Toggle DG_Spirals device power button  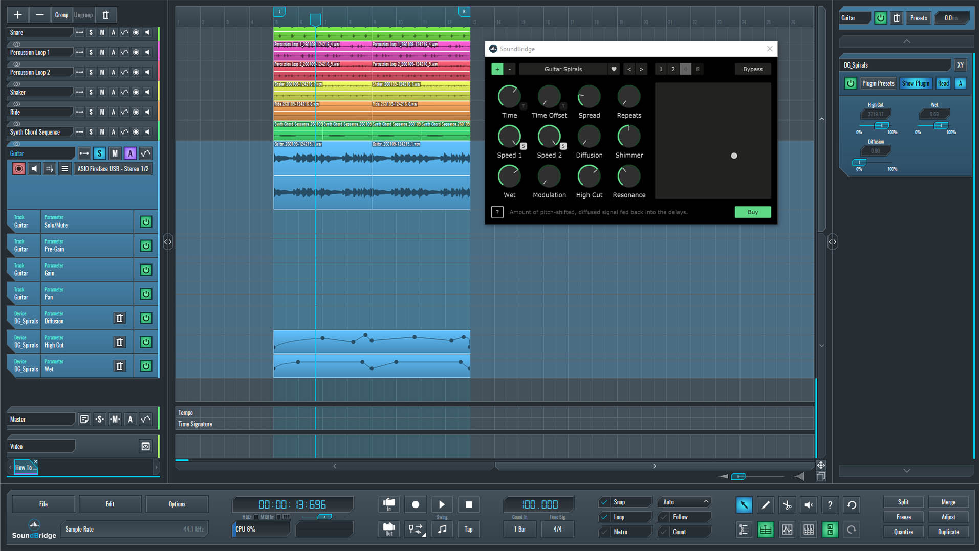(851, 84)
